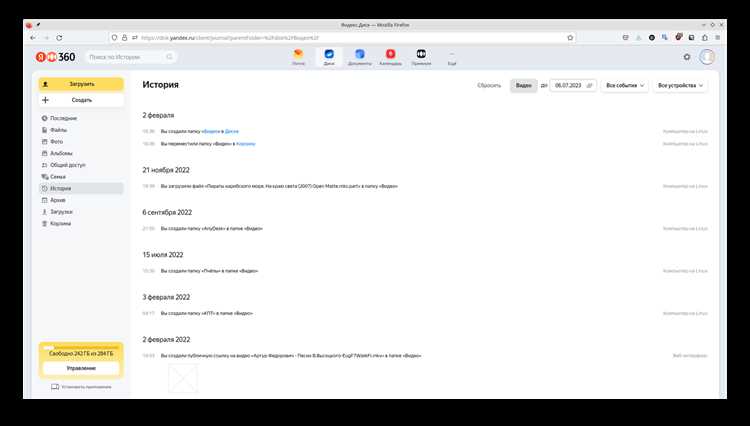Click the tracking protection shield icon
750x426 pixels.
[114, 37]
